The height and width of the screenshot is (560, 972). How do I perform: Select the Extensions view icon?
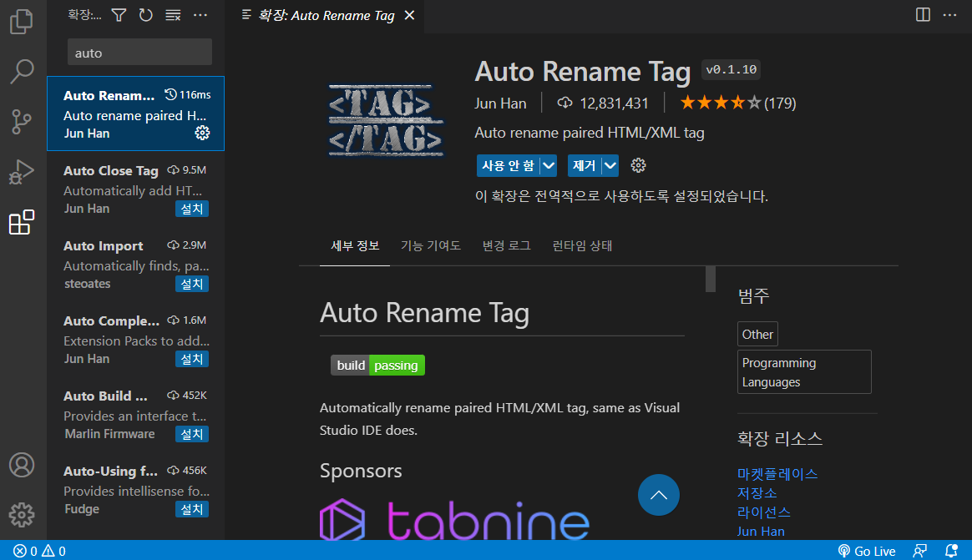[x=22, y=222]
